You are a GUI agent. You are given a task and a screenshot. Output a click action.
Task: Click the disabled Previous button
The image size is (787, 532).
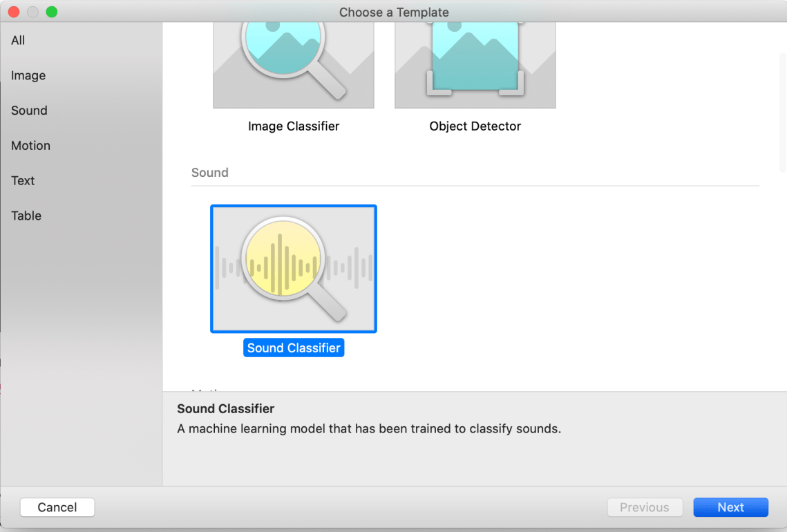coord(645,507)
